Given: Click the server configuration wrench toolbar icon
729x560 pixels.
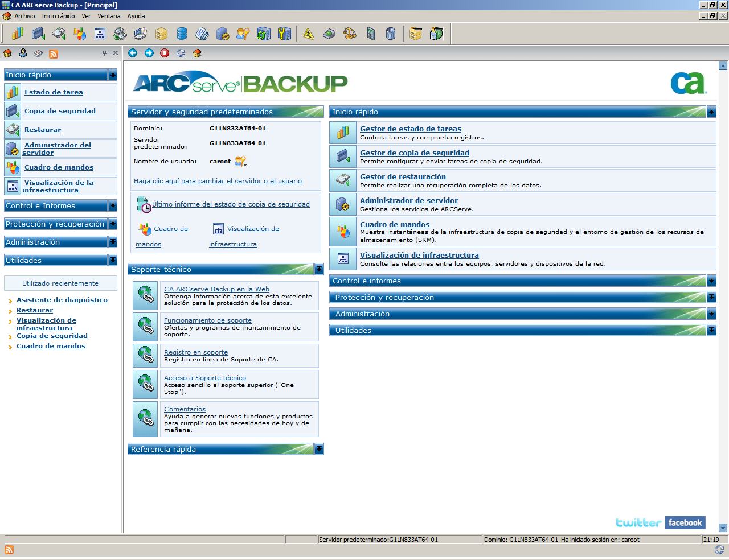Looking at the screenshot, I should 285,34.
